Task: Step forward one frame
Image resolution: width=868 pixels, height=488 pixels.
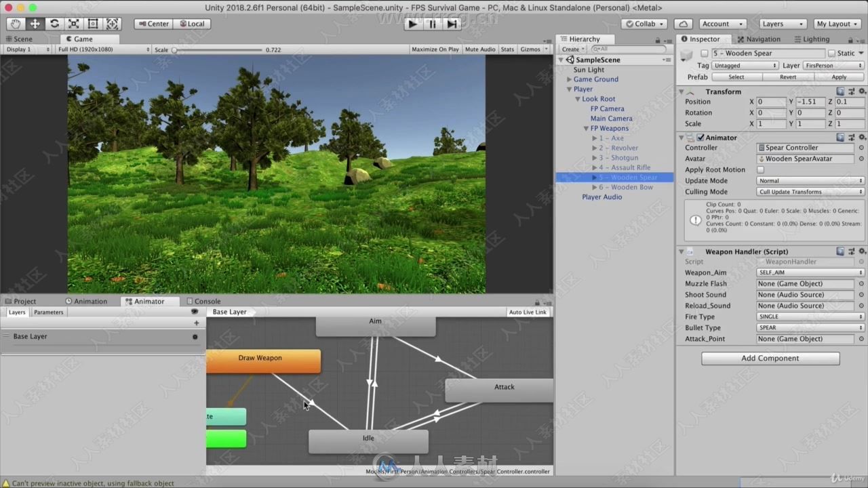Action: [x=452, y=24]
